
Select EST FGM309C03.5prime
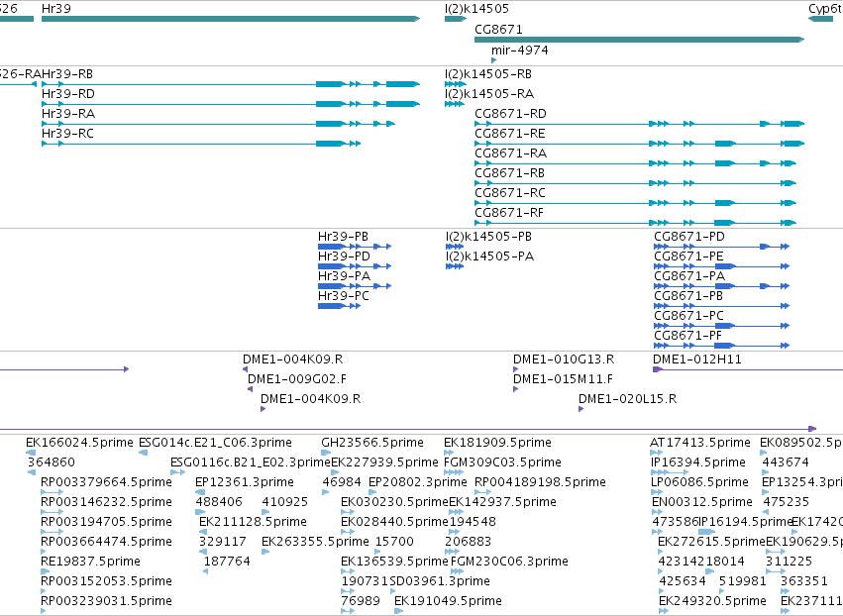502,462
